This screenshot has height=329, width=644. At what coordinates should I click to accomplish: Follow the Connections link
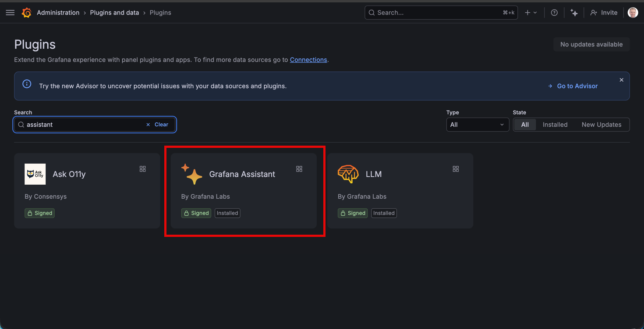pos(308,60)
